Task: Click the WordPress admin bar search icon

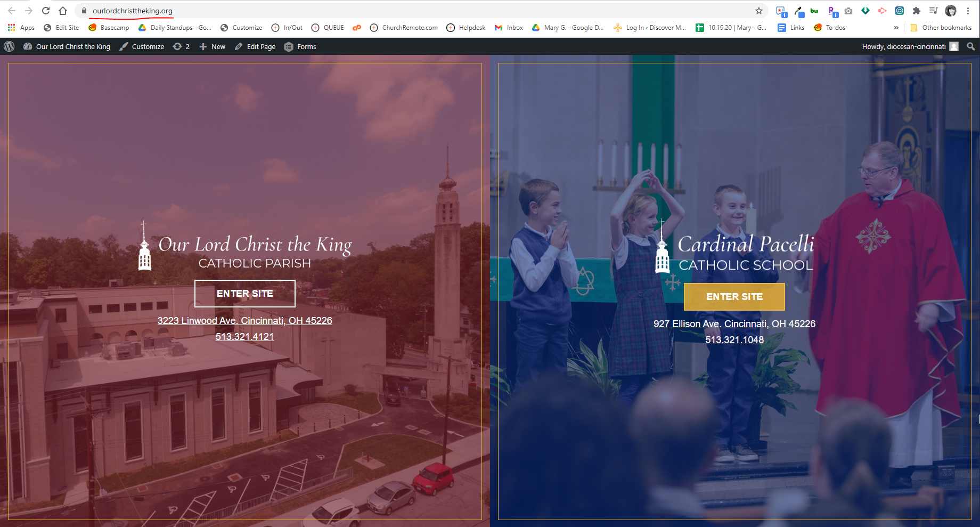Action: [971, 46]
